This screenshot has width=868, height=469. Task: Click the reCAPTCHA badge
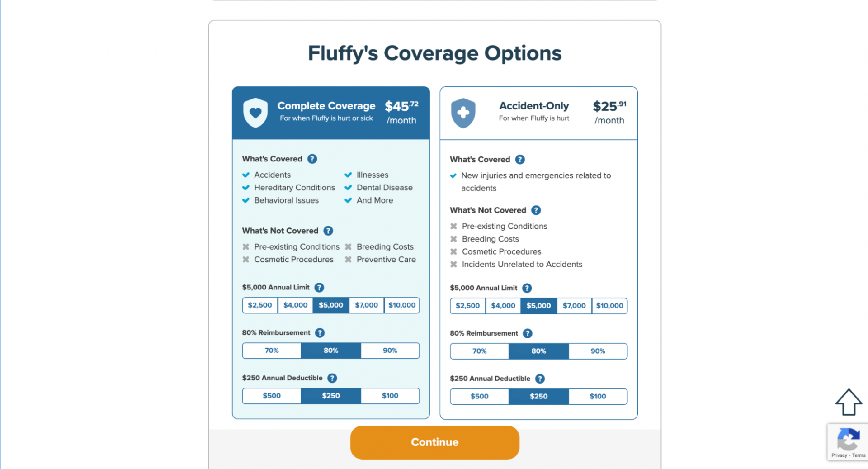coord(849,440)
